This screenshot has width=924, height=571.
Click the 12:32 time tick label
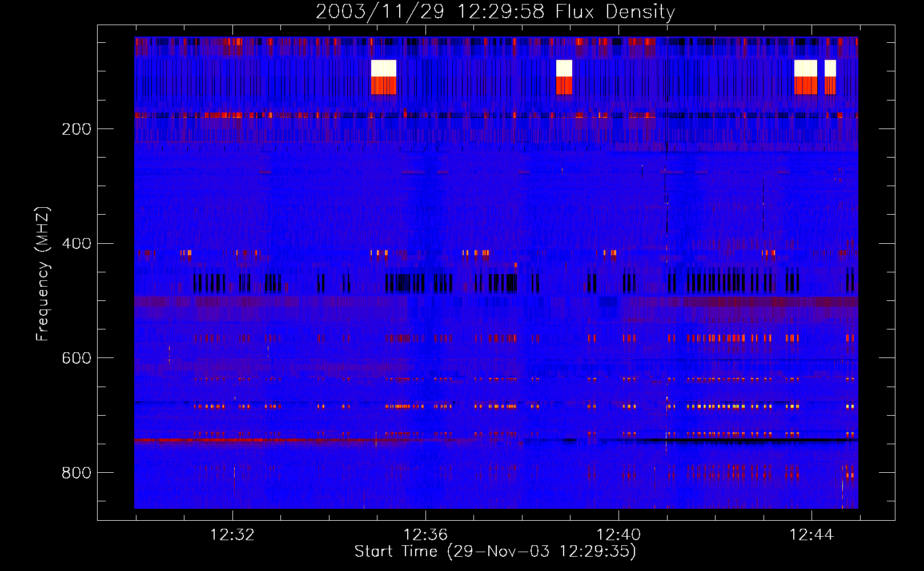232,535
